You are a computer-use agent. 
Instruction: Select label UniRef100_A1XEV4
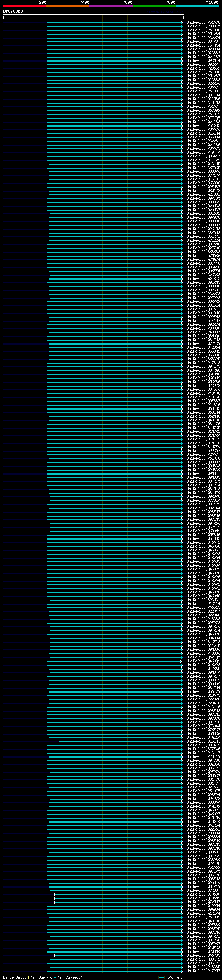tap(203, 913)
